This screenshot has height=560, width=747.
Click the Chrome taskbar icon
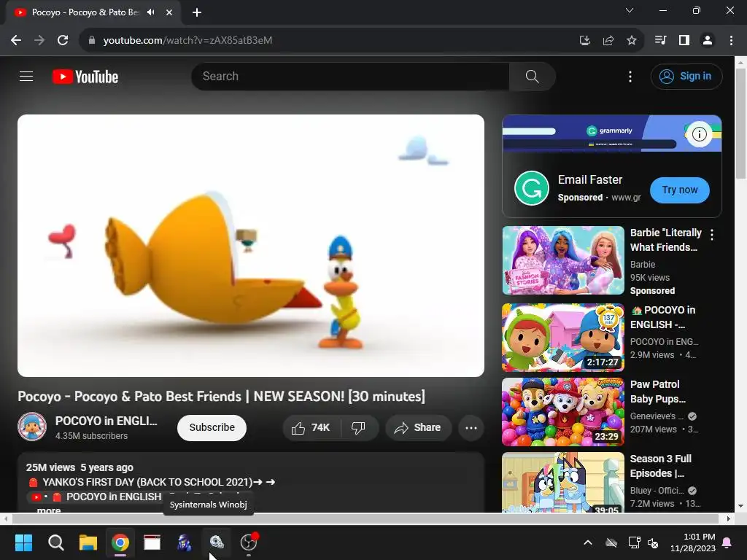coord(120,542)
